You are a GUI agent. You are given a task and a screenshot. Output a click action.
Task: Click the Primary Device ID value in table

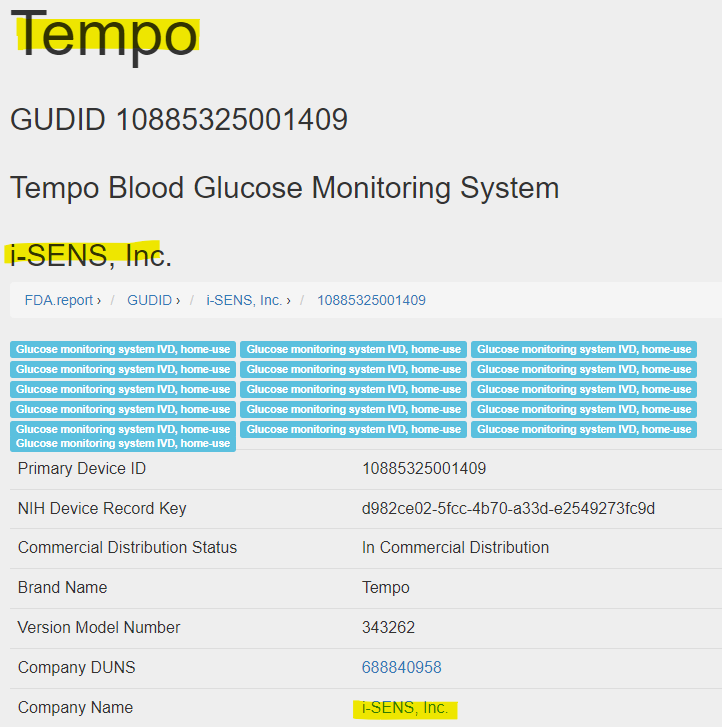(424, 468)
